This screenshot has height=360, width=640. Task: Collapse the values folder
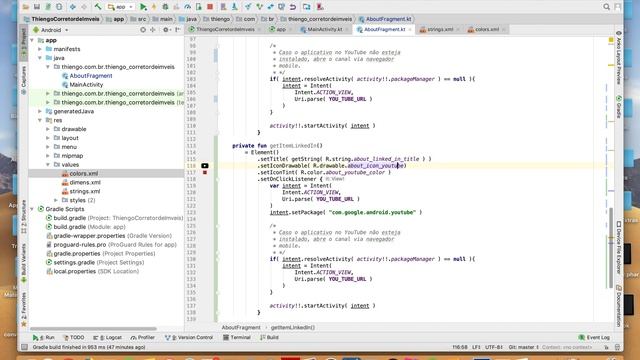click(x=48, y=165)
